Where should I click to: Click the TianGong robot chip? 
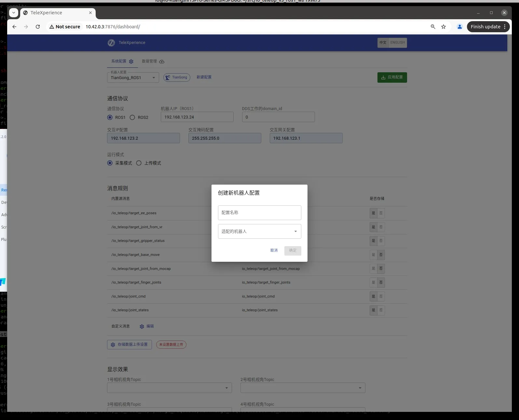pyautogui.click(x=177, y=77)
